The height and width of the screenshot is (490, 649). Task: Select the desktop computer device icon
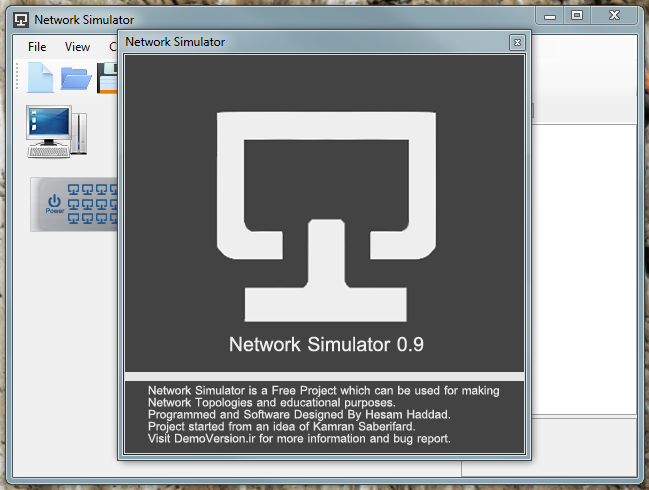tap(56, 132)
